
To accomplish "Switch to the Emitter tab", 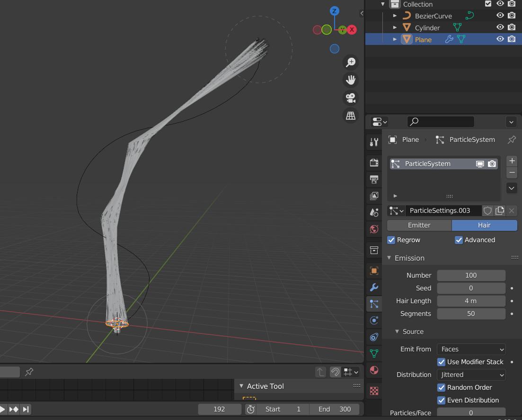I will tap(418, 225).
